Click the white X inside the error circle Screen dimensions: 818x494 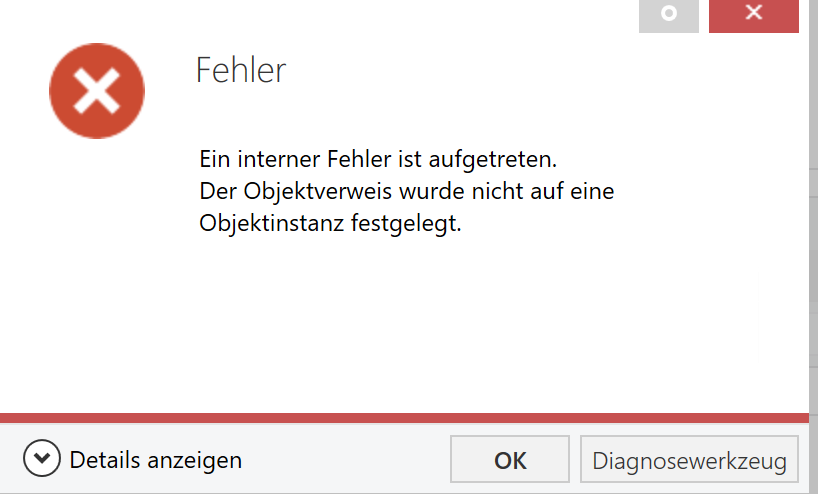pos(97,91)
